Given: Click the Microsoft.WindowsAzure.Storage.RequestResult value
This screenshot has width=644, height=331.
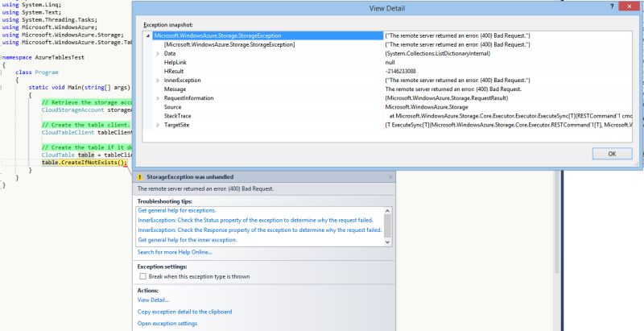Looking at the screenshot, I should tap(447, 98).
